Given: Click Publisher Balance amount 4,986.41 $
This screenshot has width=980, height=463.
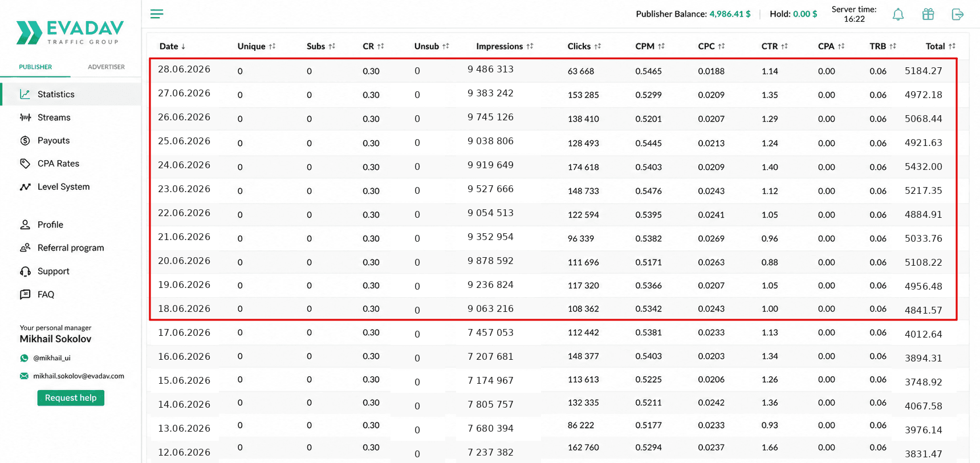Looking at the screenshot, I should pyautogui.click(x=730, y=14).
